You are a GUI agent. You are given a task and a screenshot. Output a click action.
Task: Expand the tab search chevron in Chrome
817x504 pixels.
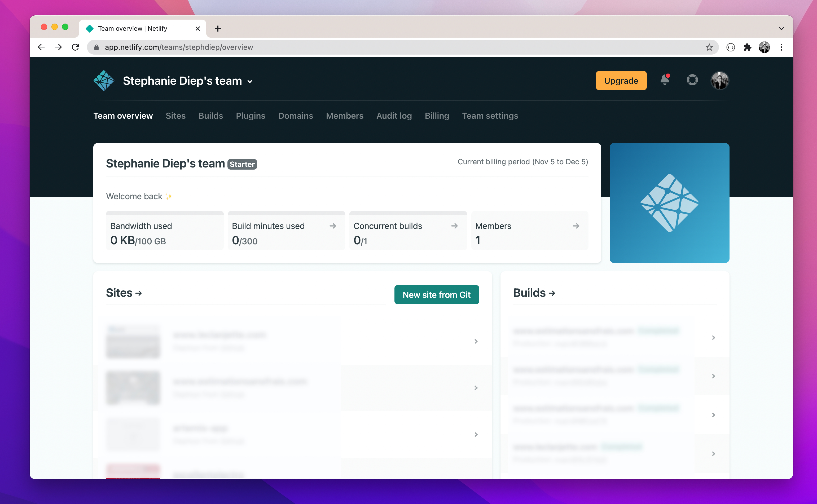tap(781, 29)
